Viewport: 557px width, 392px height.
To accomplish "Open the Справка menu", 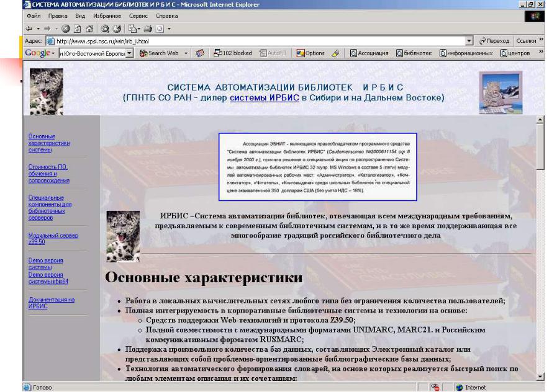I will point(166,16).
